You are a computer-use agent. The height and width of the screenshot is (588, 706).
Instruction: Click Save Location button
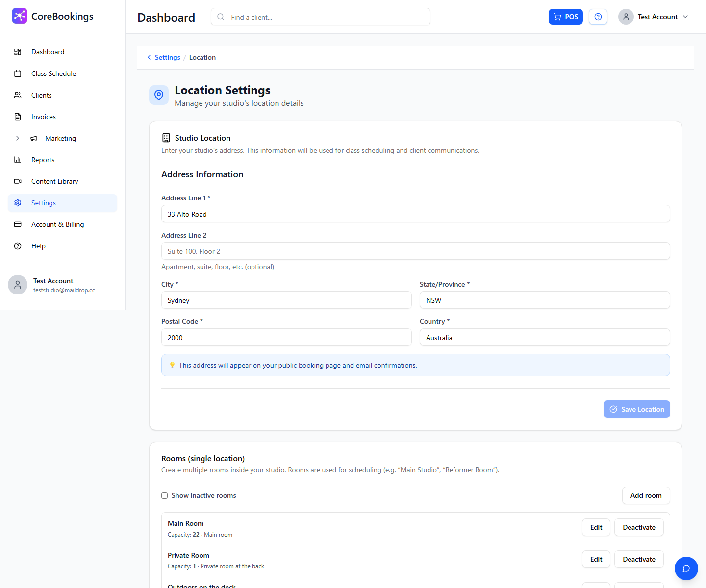637,409
